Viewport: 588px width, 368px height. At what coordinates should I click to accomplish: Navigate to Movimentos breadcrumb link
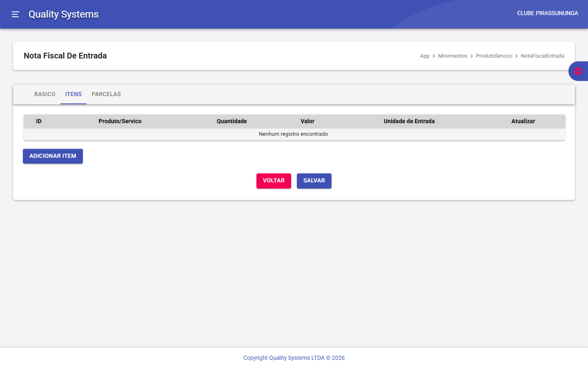coord(452,56)
